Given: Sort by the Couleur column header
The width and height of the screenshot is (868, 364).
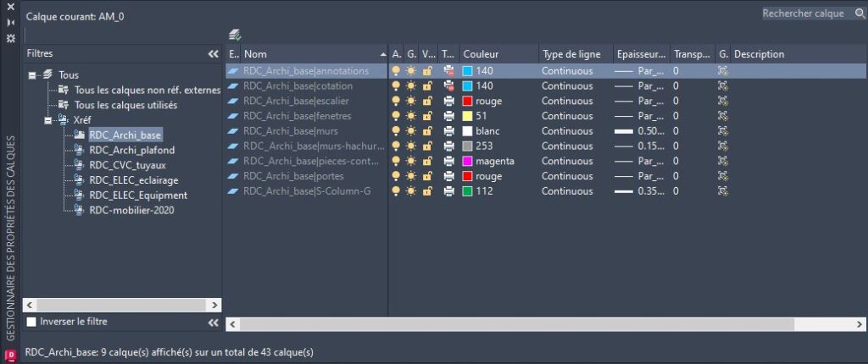Looking at the screenshot, I should click(x=498, y=54).
